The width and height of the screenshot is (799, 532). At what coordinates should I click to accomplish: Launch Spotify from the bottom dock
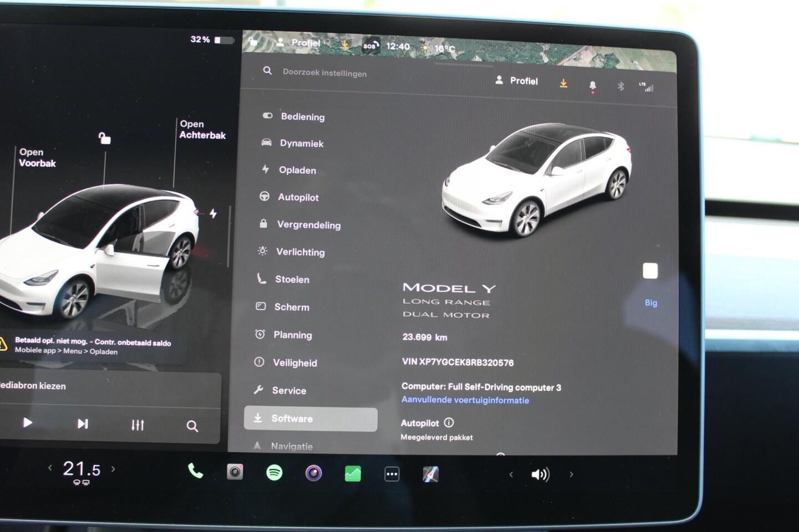click(274, 473)
